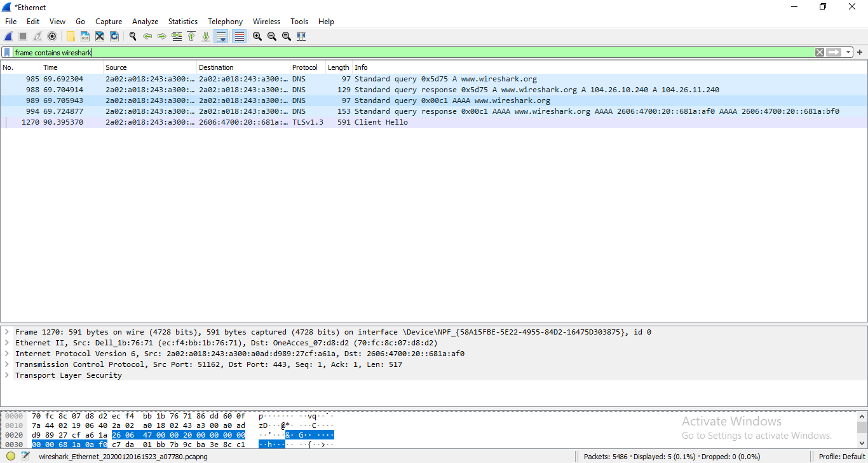868x463 pixels.
Task: Clear the display filter X button
Action: (820, 52)
